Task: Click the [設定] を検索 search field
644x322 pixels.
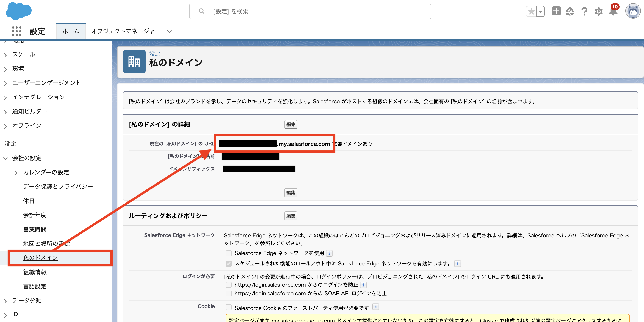Action: pos(310,11)
